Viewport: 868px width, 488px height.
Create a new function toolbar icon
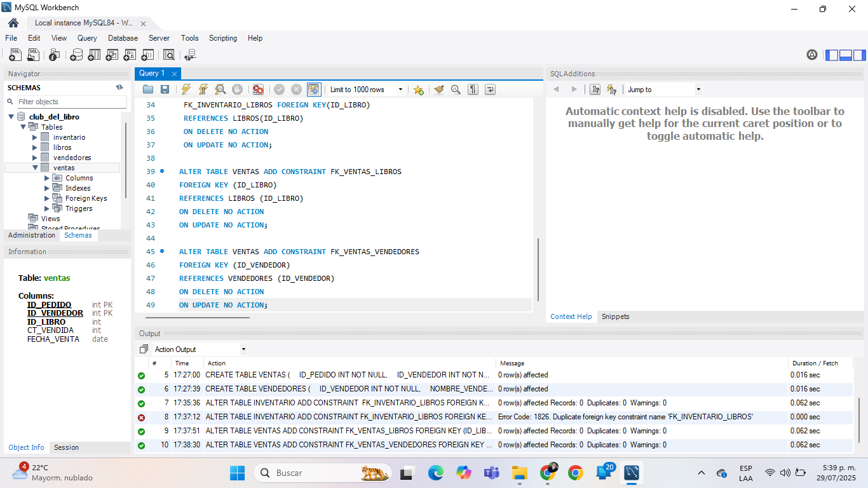click(147, 55)
